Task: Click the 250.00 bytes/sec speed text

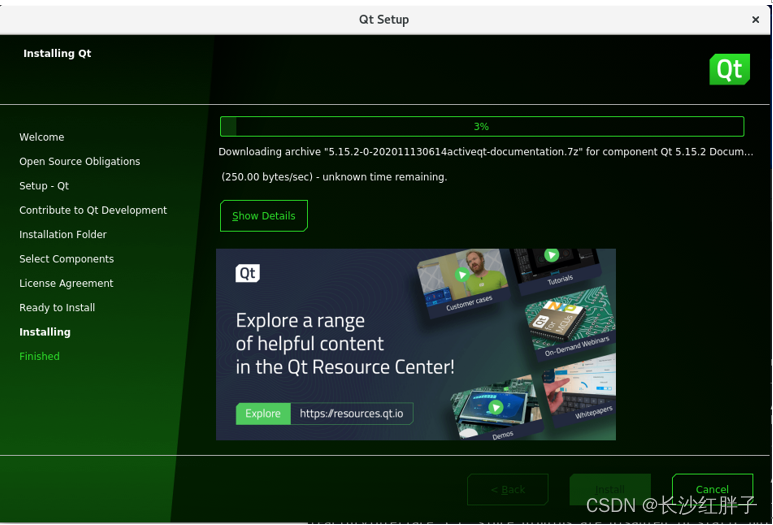Action: [334, 177]
